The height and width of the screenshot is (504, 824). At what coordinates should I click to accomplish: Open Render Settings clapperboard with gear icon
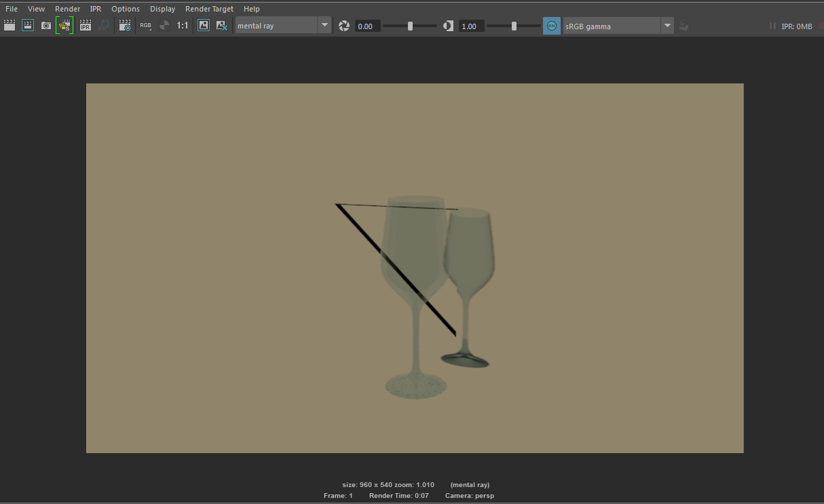coord(125,26)
